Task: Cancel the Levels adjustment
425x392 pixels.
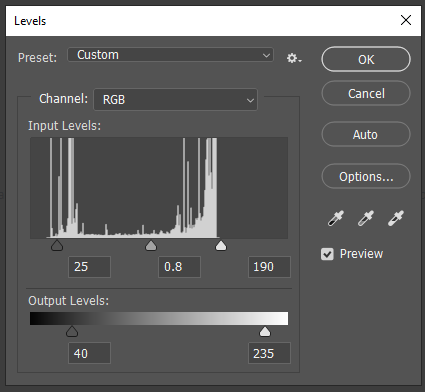Action: pyautogui.click(x=366, y=93)
